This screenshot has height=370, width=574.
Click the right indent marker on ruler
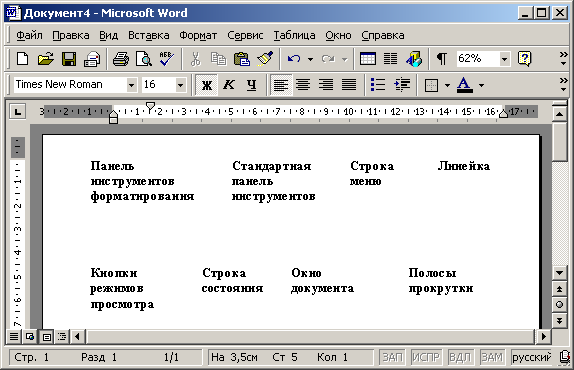click(504, 114)
